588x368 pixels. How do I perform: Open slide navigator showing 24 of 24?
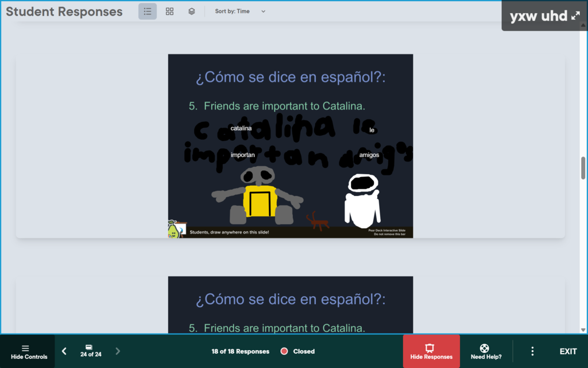coord(90,351)
